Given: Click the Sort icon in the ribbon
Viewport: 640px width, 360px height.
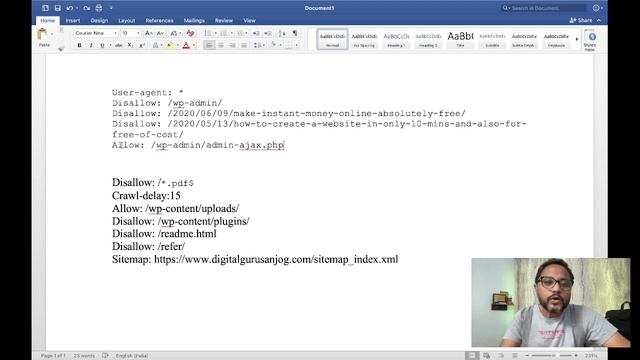Looking at the screenshot, I should tap(282, 33).
